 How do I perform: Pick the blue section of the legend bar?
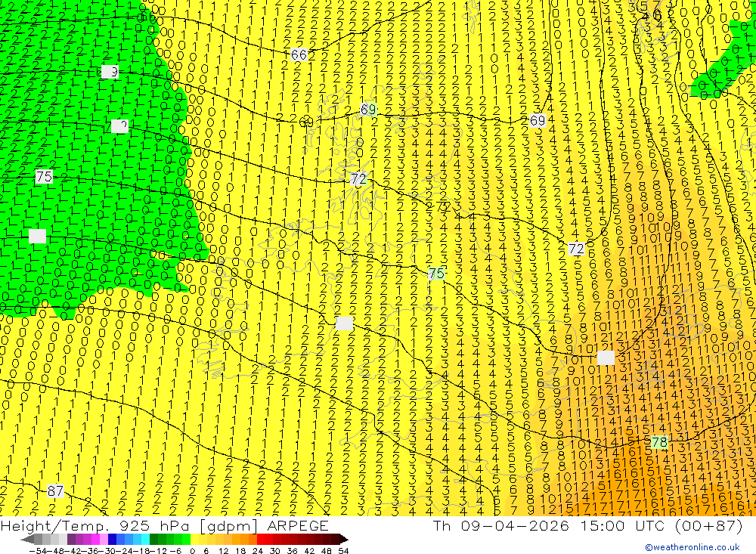tap(129, 540)
